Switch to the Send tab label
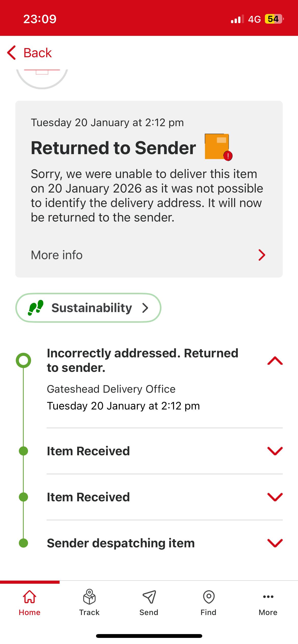 click(x=149, y=612)
